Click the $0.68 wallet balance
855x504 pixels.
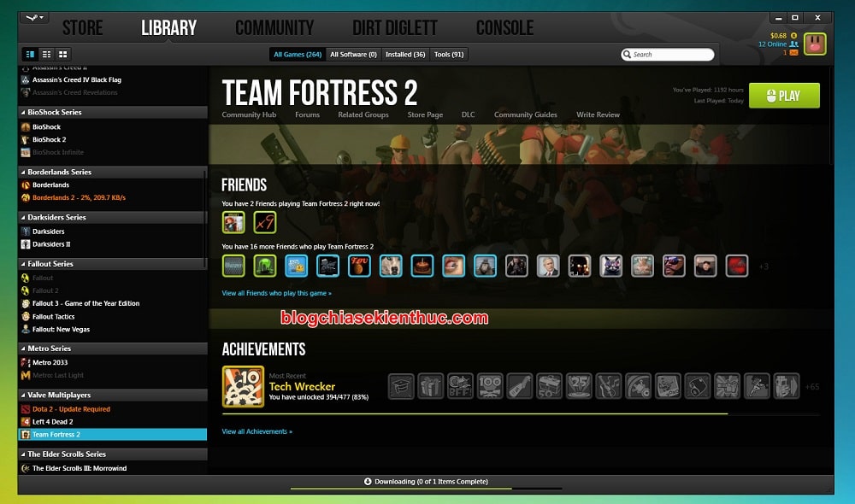click(779, 35)
